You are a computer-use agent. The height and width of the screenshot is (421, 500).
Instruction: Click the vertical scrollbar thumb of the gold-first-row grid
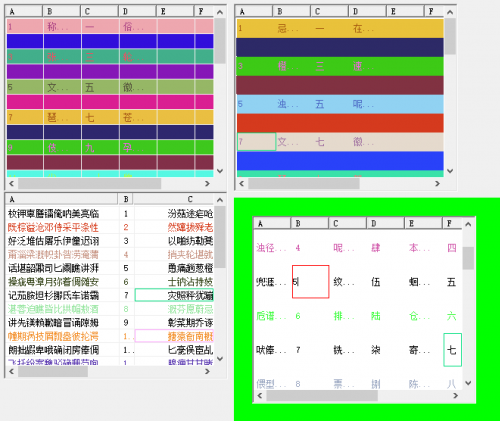pyautogui.click(x=450, y=36)
